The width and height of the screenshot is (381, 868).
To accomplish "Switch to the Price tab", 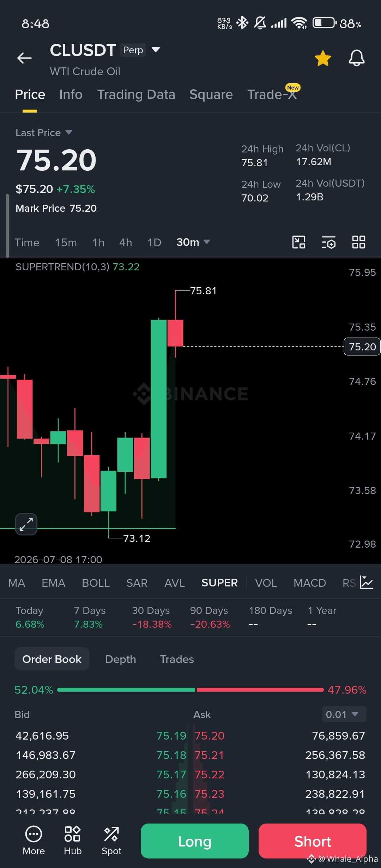I will click(30, 95).
